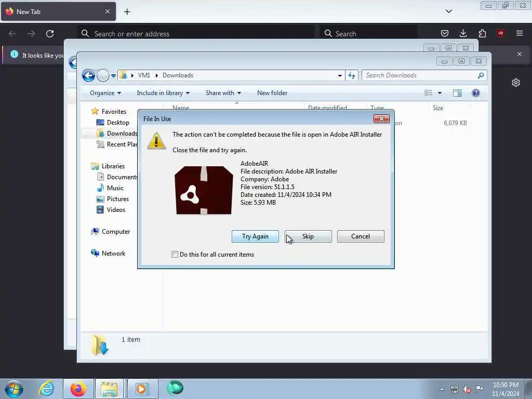Open Firefox hamburger menu

pyautogui.click(x=520, y=33)
